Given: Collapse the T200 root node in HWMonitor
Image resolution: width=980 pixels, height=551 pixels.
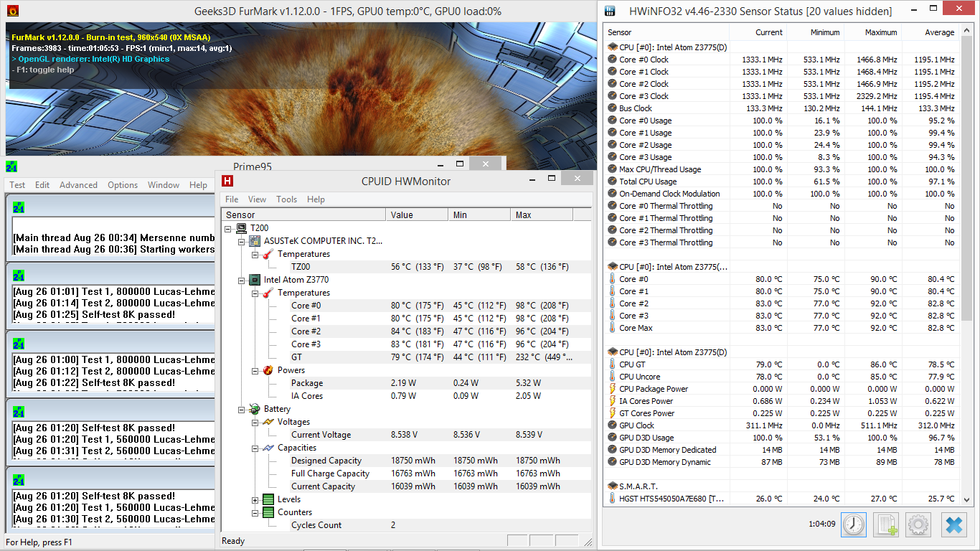Looking at the screenshot, I should pos(229,228).
